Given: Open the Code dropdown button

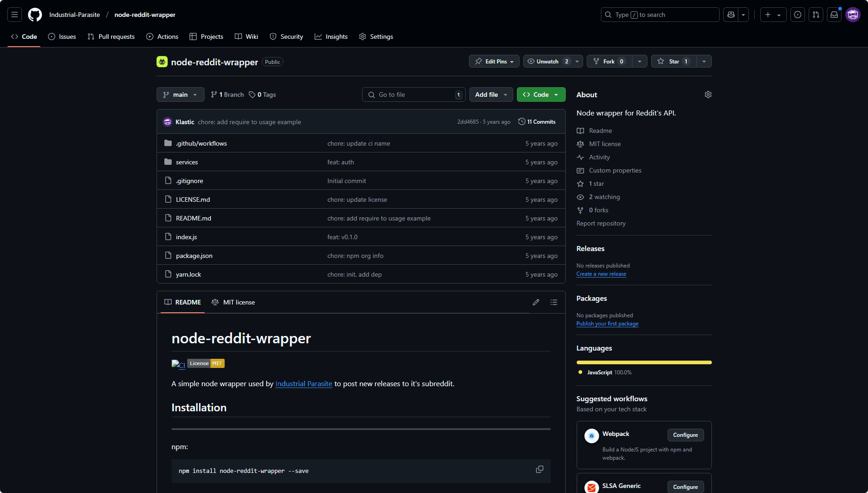Looking at the screenshot, I should 541,94.
